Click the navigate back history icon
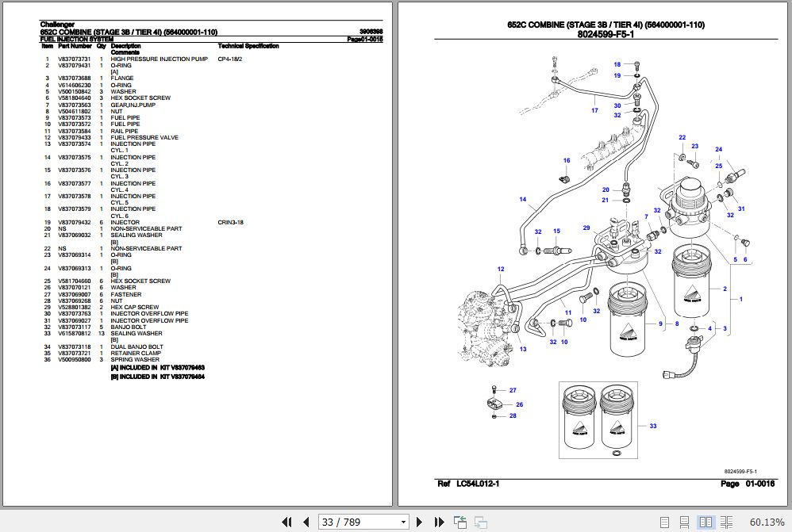The width and height of the screenshot is (792, 532). point(459,522)
